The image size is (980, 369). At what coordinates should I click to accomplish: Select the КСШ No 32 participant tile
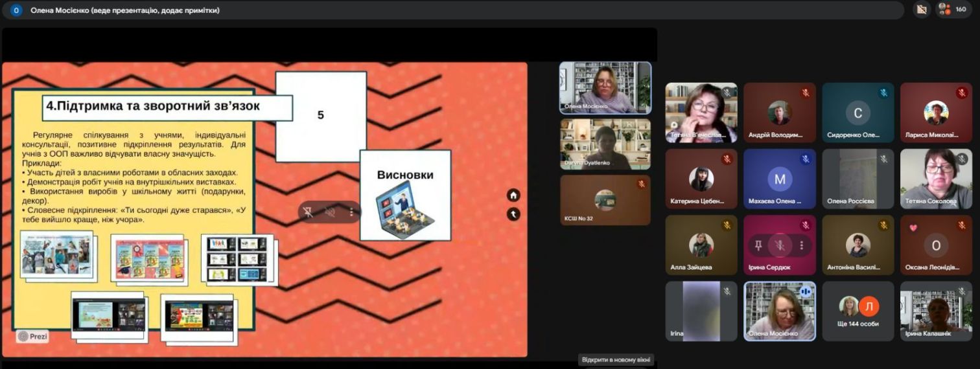point(605,200)
